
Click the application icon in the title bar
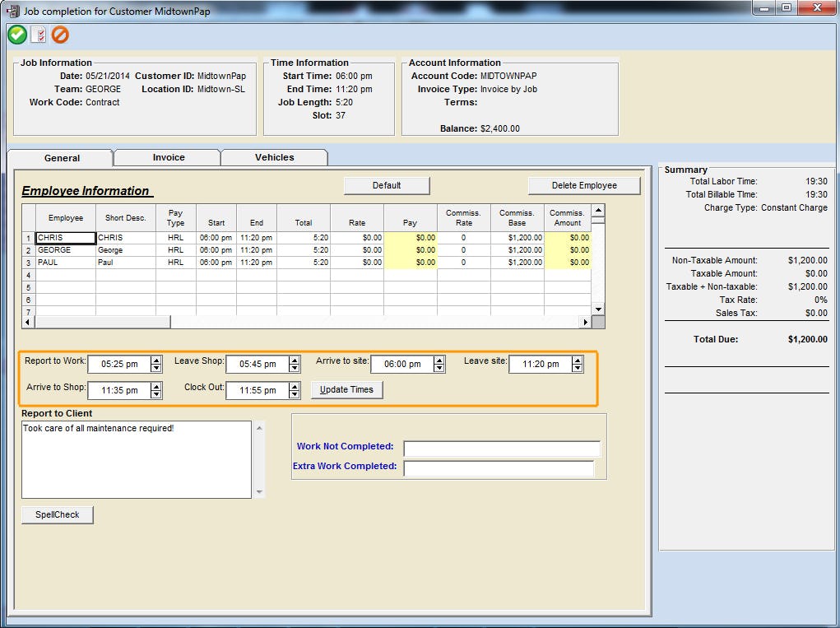pos(11,10)
